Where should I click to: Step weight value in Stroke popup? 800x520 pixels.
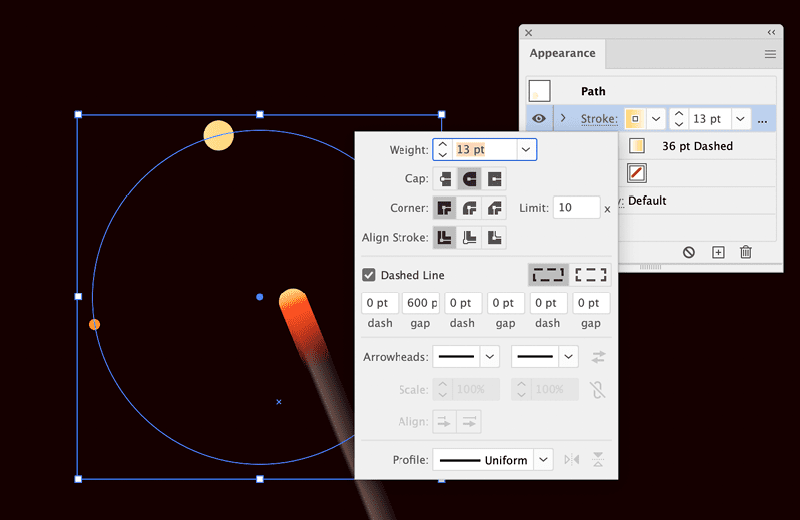(x=443, y=150)
